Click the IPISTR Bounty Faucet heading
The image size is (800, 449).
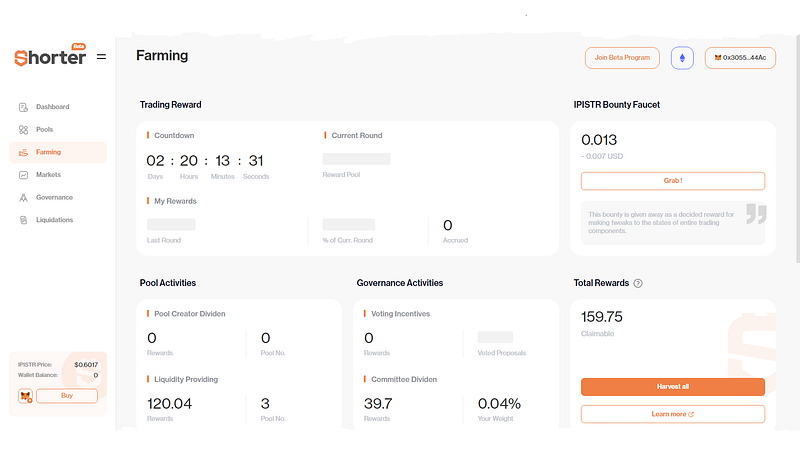(x=616, y=105)
